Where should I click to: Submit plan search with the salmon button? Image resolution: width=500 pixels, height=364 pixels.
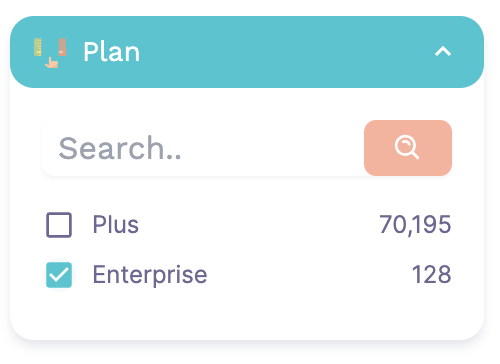[408, 148]
